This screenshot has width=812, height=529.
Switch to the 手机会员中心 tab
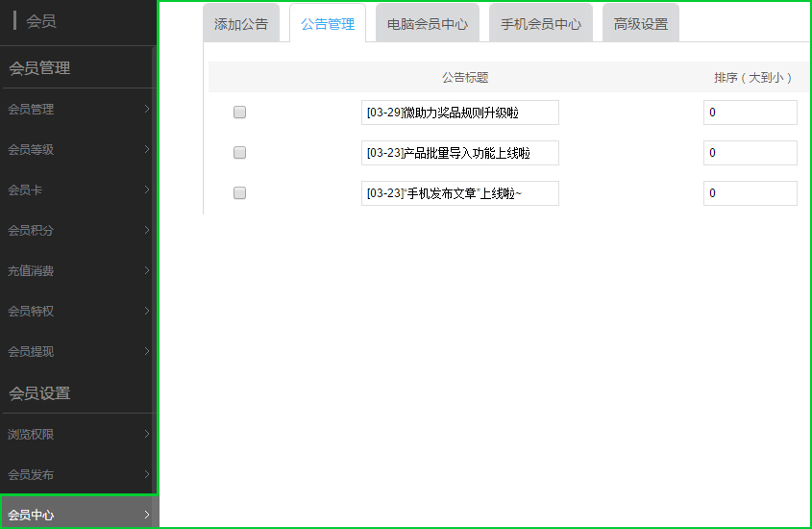click(x=541, y=24)
